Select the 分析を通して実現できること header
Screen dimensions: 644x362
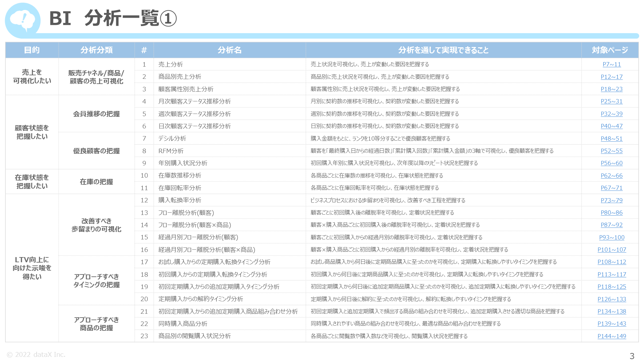[x=443, y=50]
